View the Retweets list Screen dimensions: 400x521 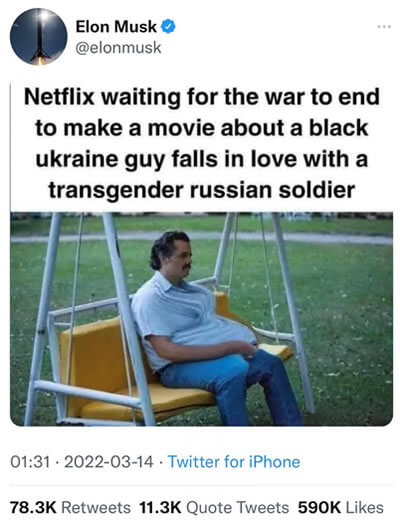coord(96,507)
